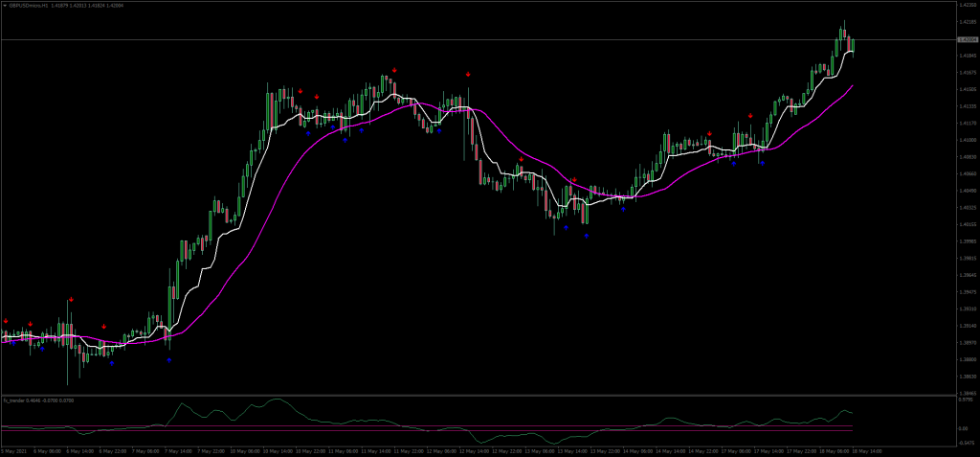Click the highest peak of the green fx_trender line

[278, 399]
